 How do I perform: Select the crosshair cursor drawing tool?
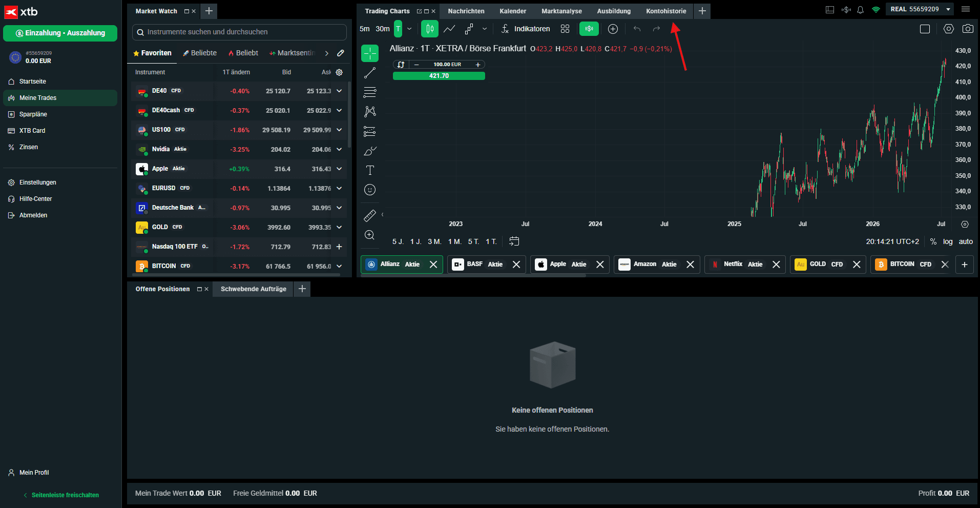370,53
